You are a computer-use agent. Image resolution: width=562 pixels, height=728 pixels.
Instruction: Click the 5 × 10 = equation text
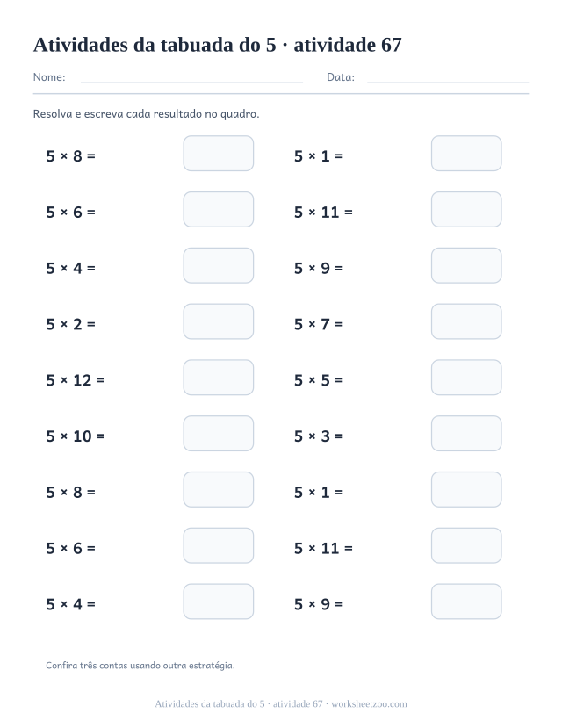[76, 436]
